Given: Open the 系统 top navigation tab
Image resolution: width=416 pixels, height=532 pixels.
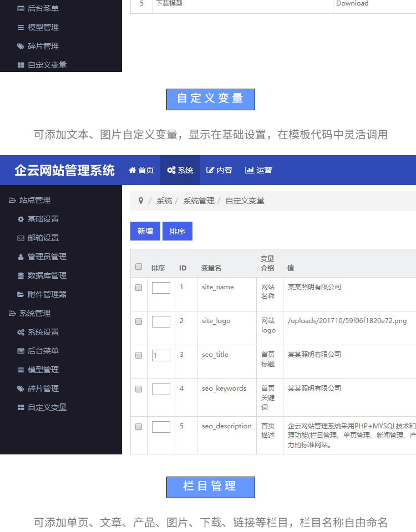Looking at the screenshot, I should click(180, 170).
